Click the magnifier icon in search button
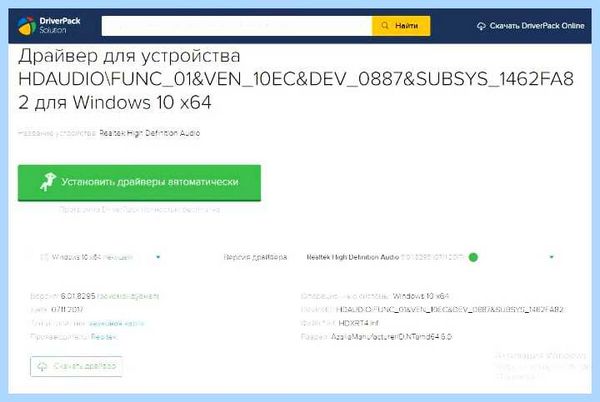 click(385, 26)
